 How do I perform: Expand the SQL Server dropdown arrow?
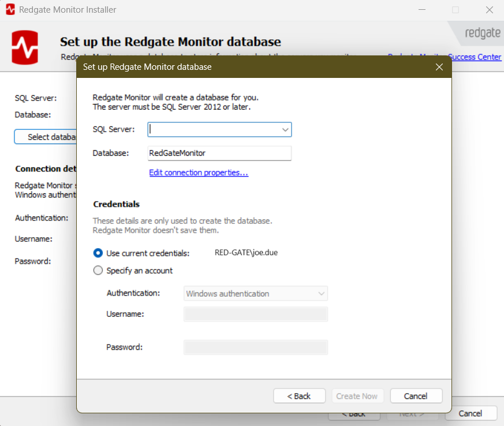(x=285, y=130)
